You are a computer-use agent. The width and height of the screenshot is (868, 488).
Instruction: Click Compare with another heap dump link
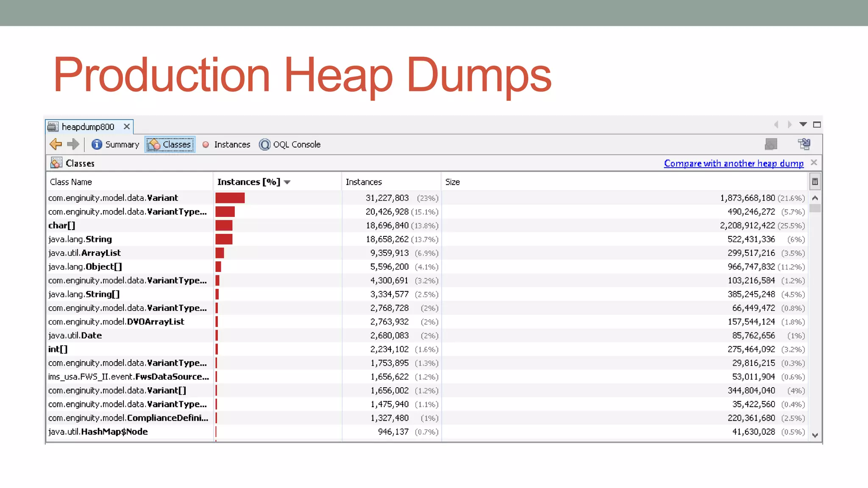pos(734,164)
